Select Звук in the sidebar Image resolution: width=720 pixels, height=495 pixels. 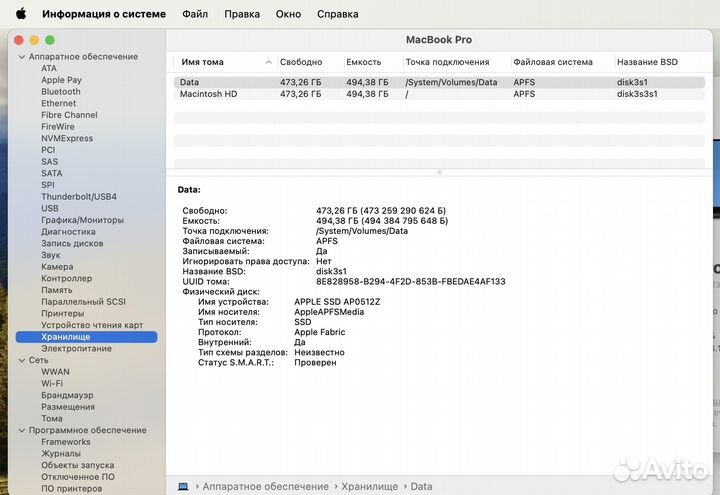51,255
